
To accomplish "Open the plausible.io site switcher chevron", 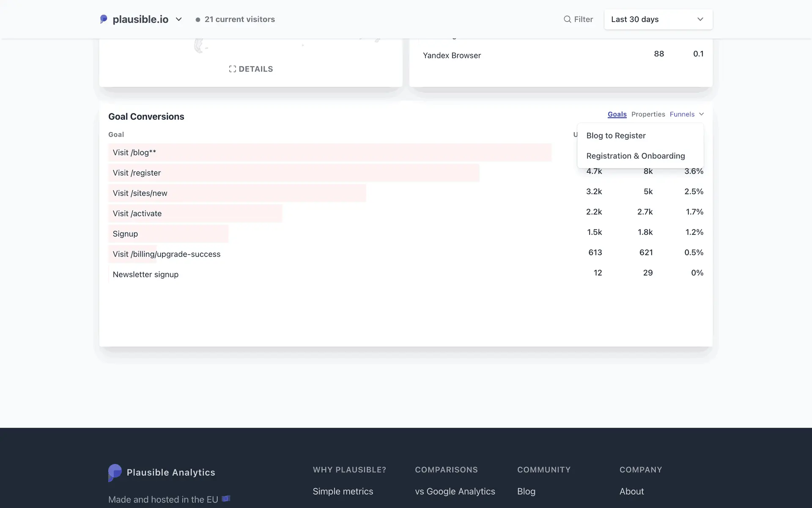I will (x=178, y=19).
